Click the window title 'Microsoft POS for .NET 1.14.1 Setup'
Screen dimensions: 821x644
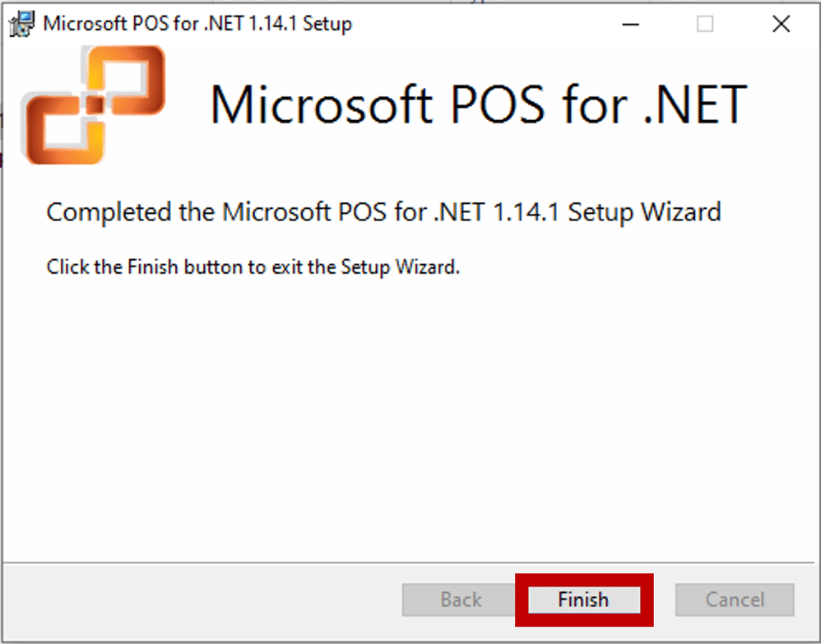197,23
